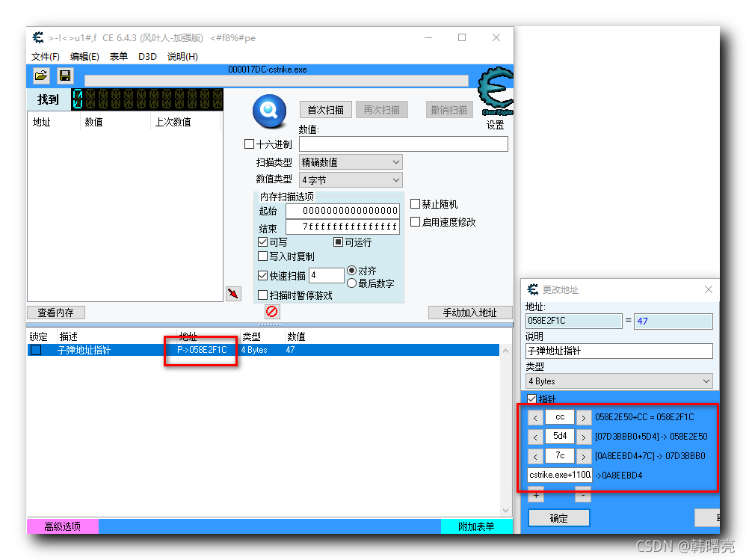Increase the 5d4 offset with right arrow
Image resolution: width=746 pixels, height=560 pixels.
584,437
